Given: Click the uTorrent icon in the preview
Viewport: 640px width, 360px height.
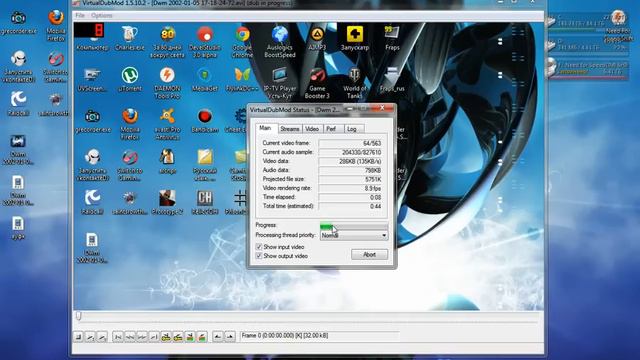Looking at the screenshot, I should pos(130,79).
